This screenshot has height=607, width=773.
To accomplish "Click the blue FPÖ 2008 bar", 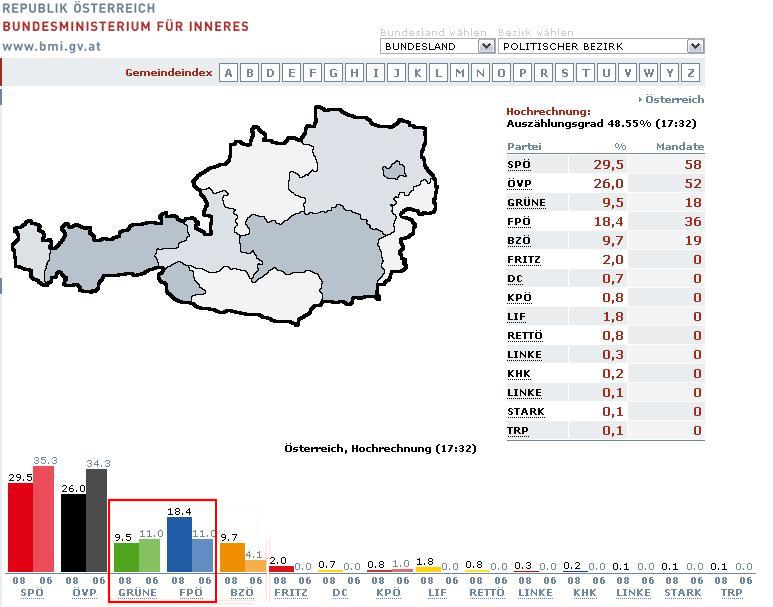I will point(179,544).
